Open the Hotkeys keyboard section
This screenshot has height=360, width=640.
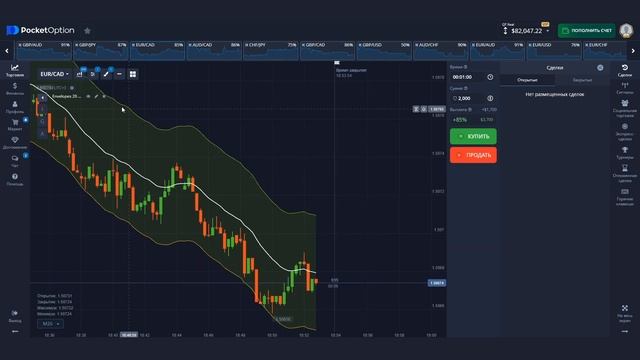coord(624,197)
